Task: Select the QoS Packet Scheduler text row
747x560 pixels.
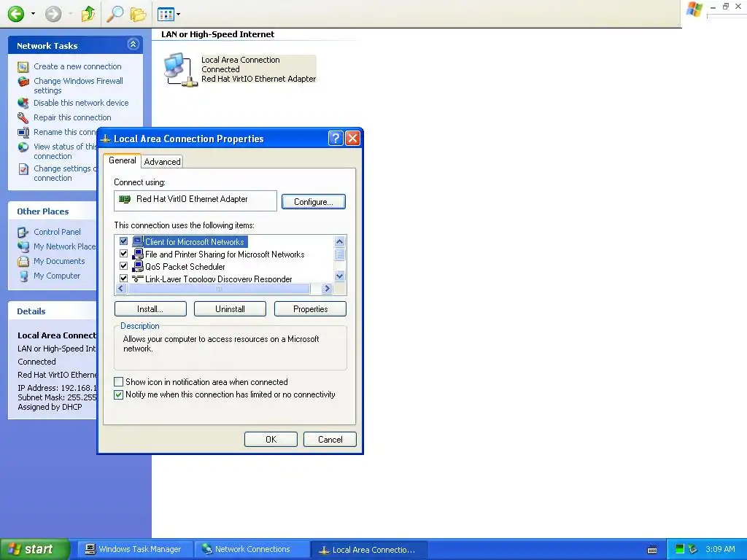Action: tap(185, 266)
